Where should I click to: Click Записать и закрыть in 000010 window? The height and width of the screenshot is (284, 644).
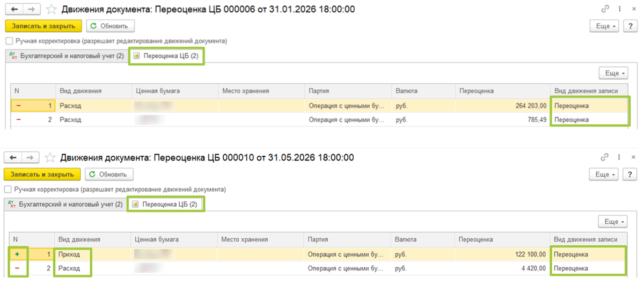point(42,174)
